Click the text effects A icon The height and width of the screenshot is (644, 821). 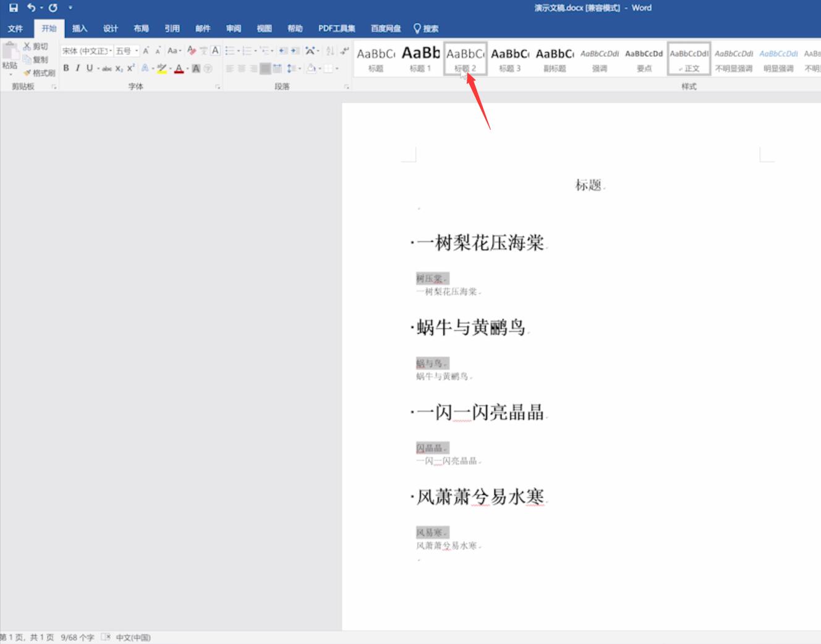[x=145, y=68]
